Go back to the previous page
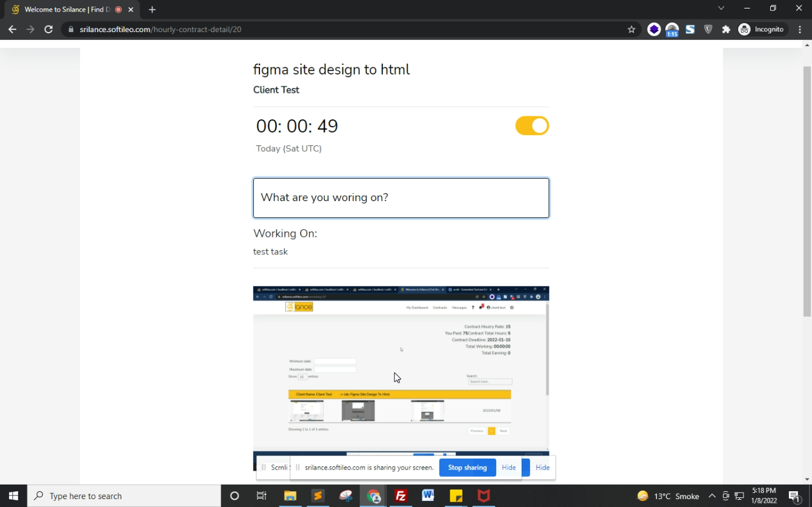The height and width of the screenshot is (507, 812). (12, 29)
